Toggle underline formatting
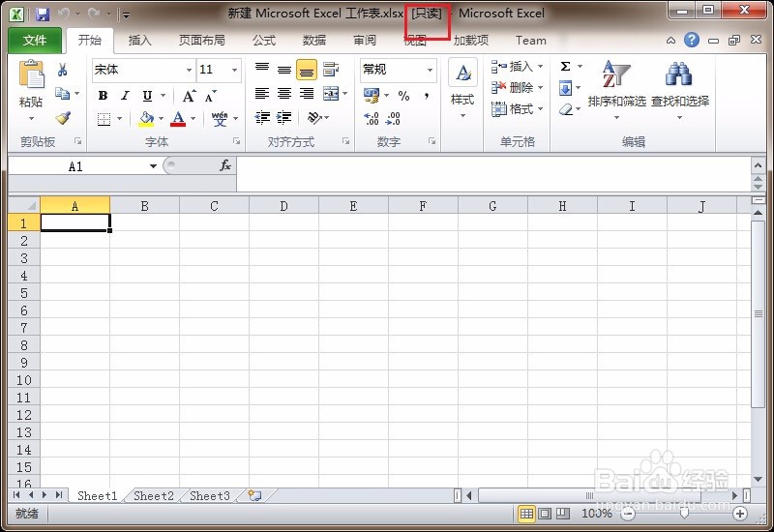The width and height of the screenshot is (774, 532). coord(147,95)
